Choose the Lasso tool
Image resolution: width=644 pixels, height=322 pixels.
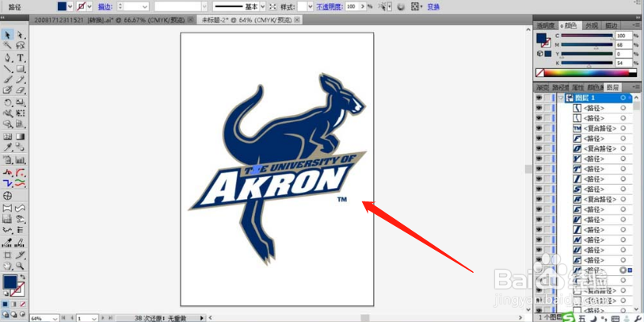[x=20, y=45]
